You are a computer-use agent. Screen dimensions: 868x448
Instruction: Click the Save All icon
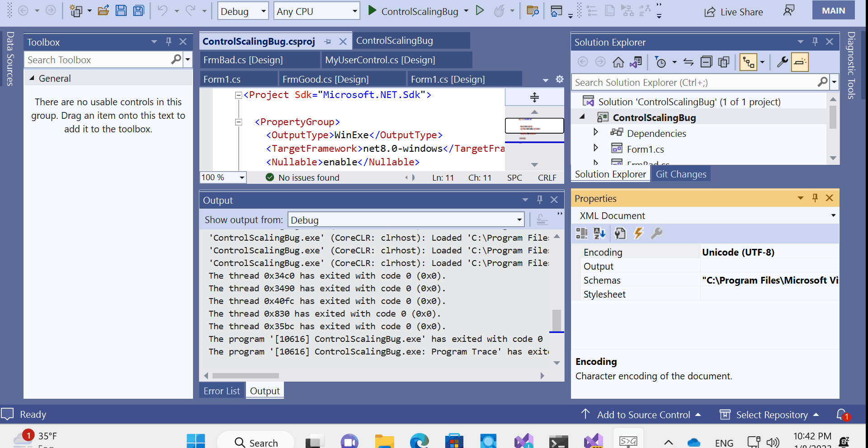138,11
